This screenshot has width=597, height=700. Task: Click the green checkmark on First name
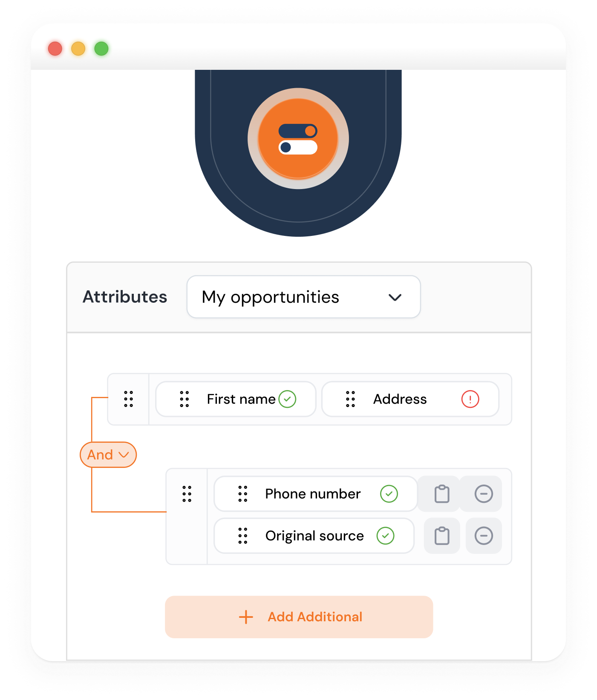[287, 399]
